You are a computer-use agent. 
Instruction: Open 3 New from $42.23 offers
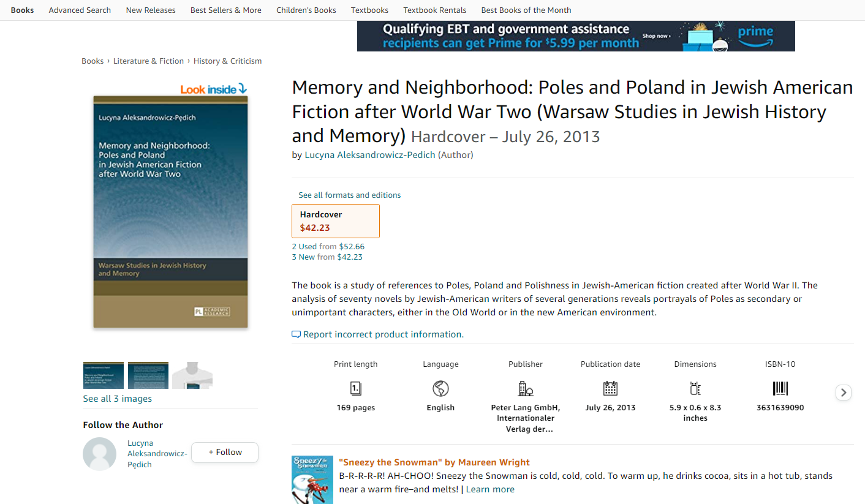(x=327, y=257)
